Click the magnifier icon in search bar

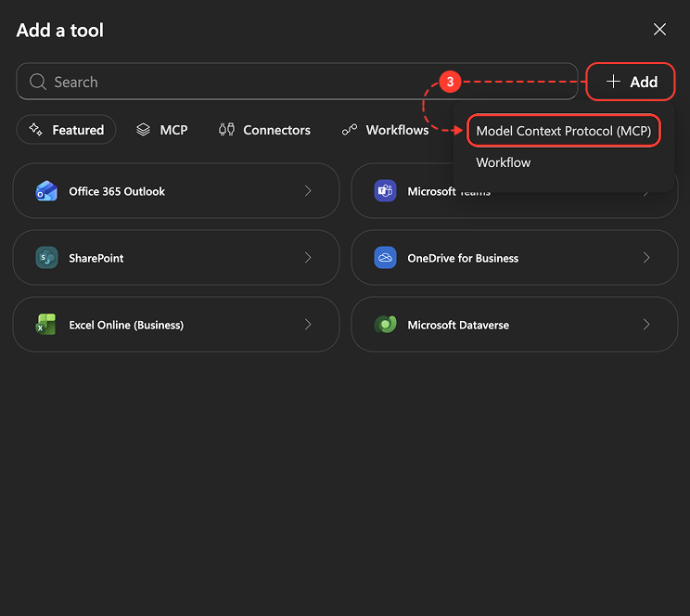(x=38, y=82)
